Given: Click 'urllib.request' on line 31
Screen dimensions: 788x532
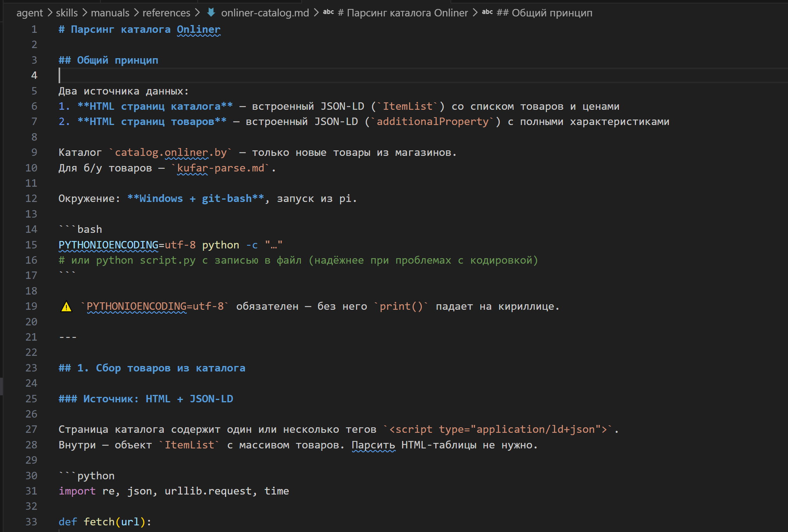Looking at the screenshot, I should coord(208,491).
